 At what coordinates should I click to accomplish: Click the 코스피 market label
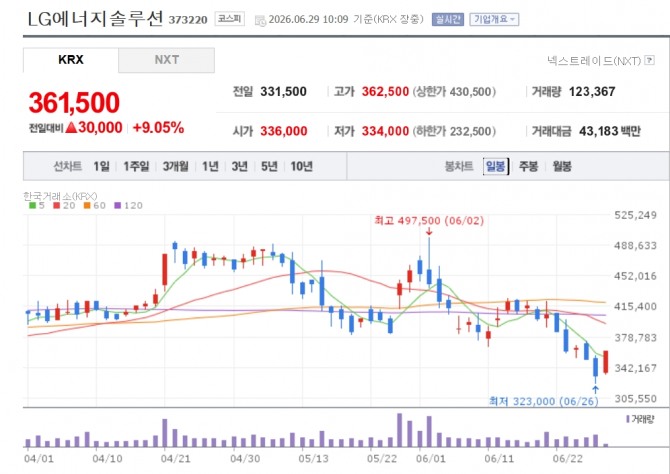[230, 19]
